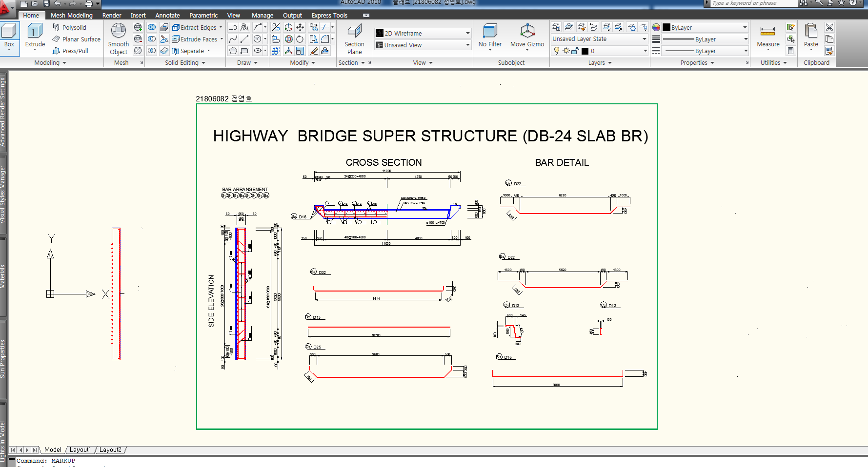Open the Materials side palette

[x=3, y=277]
